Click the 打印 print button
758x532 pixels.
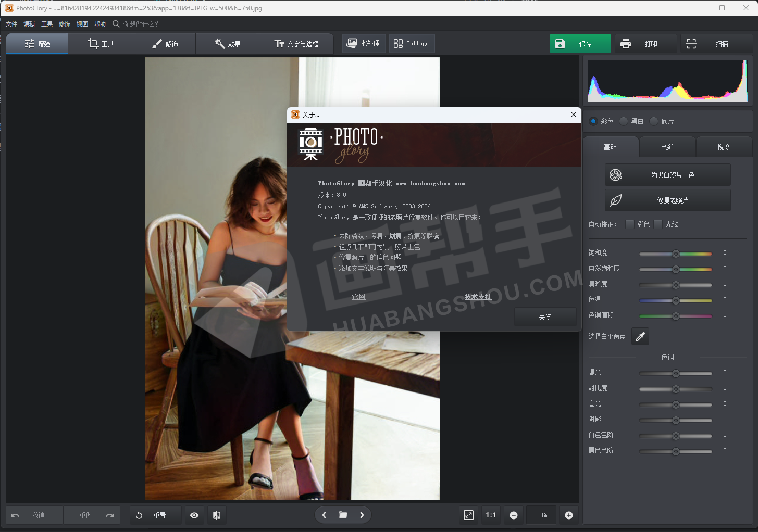pos(645,44)
